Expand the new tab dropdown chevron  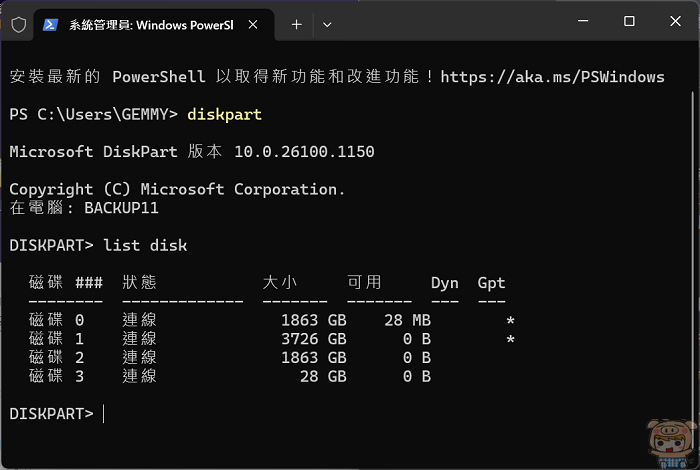(x=327, y=24)
